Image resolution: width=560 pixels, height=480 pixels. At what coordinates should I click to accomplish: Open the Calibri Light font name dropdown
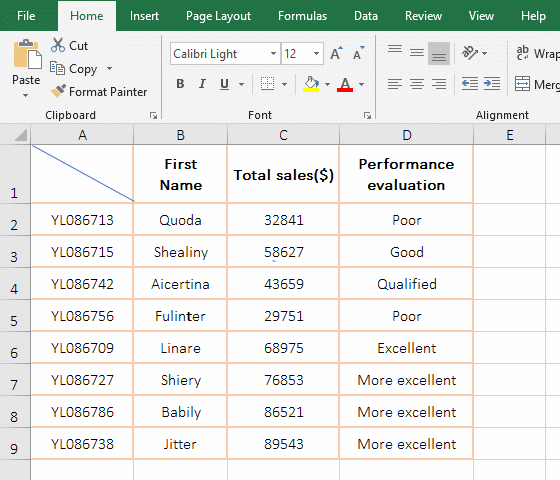pyautogui.click(x=273, y=54)
